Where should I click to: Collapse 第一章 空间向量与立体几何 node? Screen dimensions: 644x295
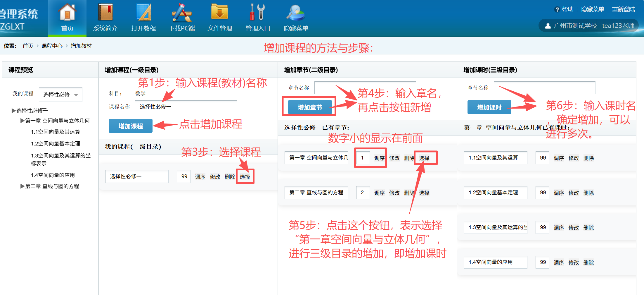[22, 121]
